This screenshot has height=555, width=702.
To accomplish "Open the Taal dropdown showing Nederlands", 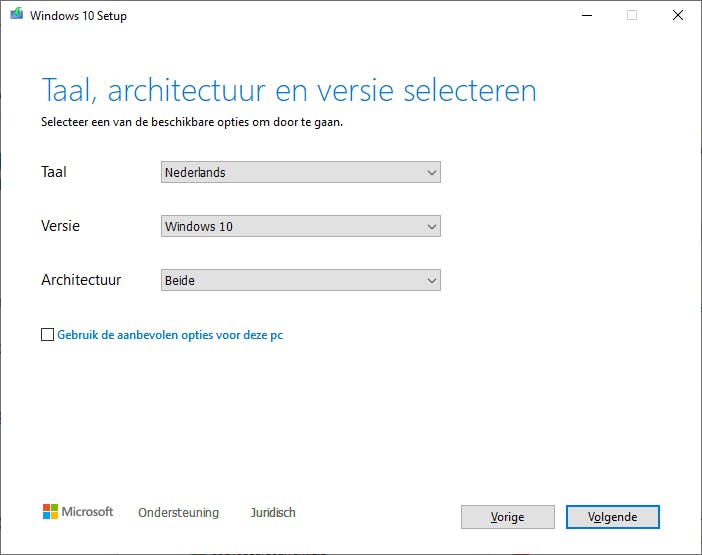I will (x=300, y=172).
